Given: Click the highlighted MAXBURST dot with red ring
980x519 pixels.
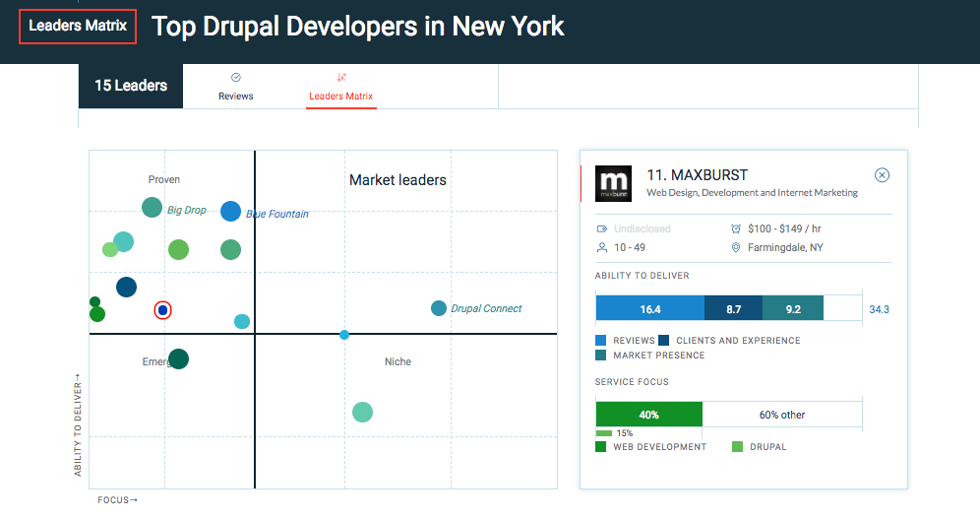Looking at the screenshot, I should [162, 309].
